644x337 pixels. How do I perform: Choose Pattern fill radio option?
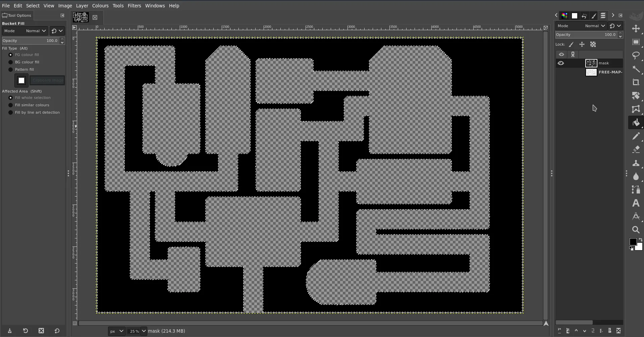(x=11, y=69)
